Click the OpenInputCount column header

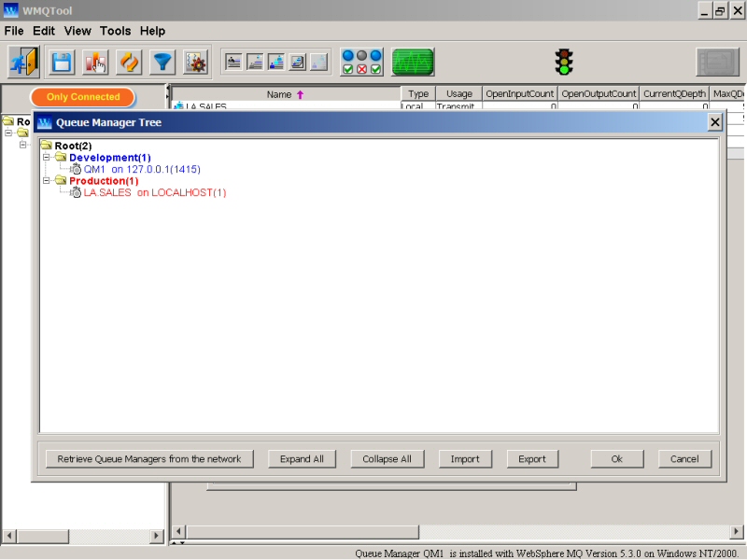[520, 94]
